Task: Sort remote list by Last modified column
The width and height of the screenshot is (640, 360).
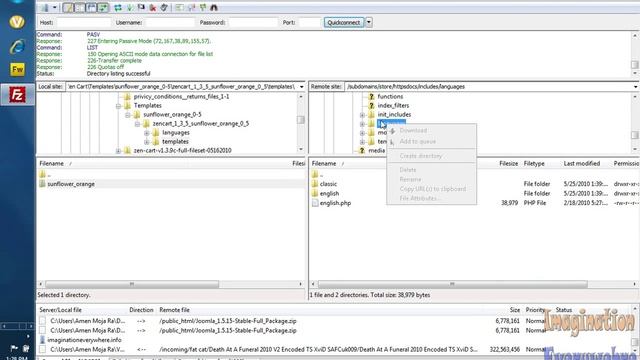Action: [582, 164]
